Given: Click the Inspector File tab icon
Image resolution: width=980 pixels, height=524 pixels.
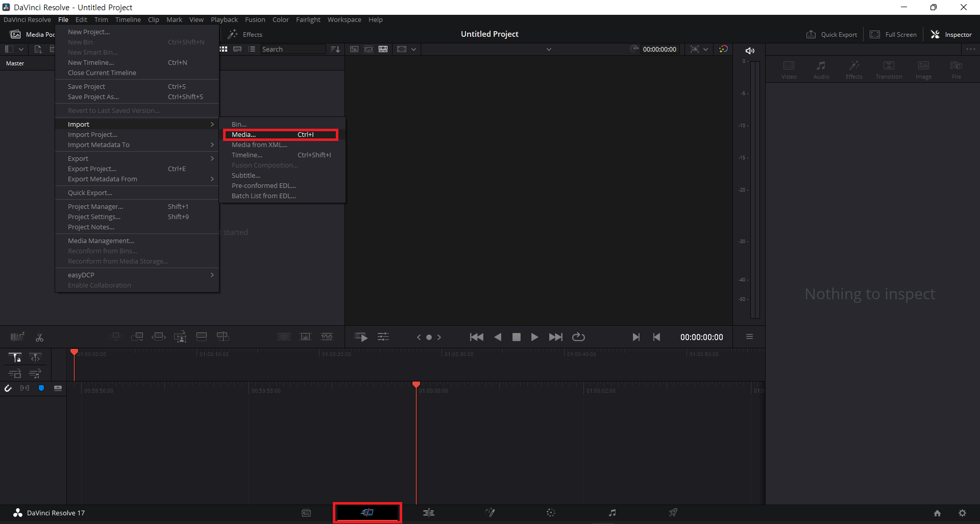Looking at the screenshot, I should click(x=957, y=69).
